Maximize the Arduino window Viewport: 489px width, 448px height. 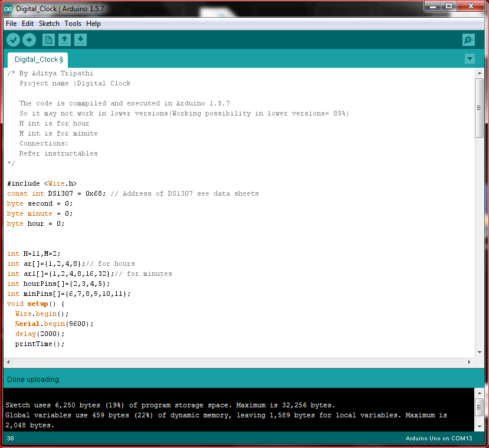click(x=449, y=6)
